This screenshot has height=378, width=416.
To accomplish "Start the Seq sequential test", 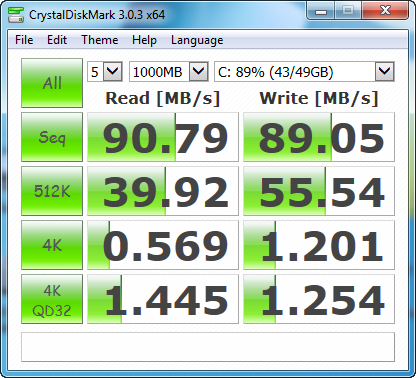I will point(52,137).
